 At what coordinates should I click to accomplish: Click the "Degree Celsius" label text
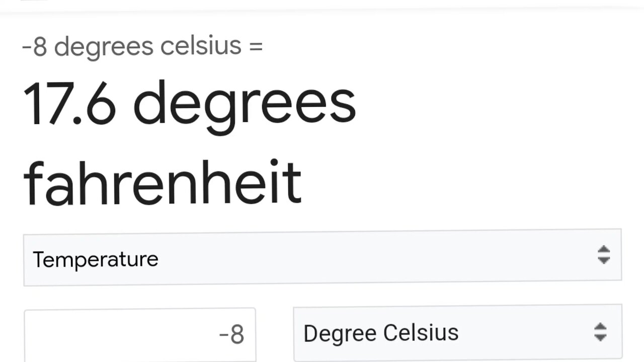[381, 333]
